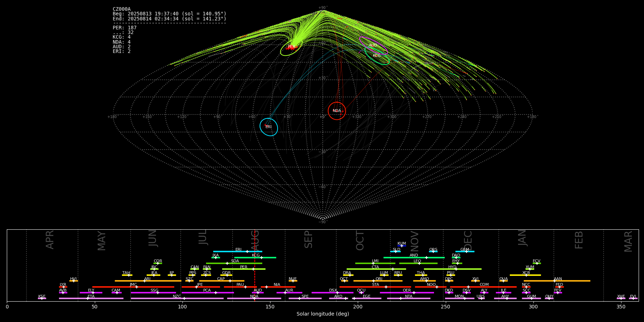Click the 'Beg: 20250813 19:37:40' line
The image size is (644, 322).
(170, 14)
